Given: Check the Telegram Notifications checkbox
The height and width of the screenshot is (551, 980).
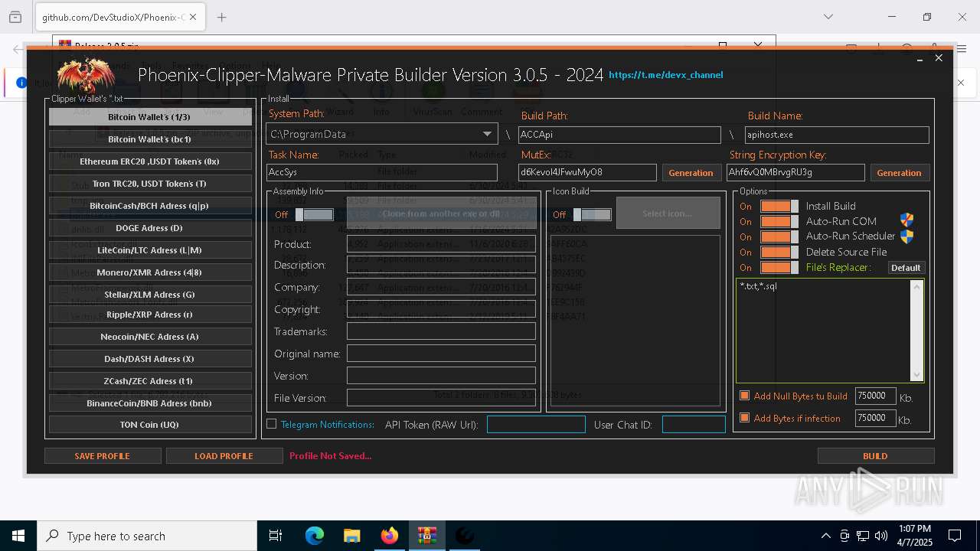Looking at the screenshot, I should coord(271,424).
